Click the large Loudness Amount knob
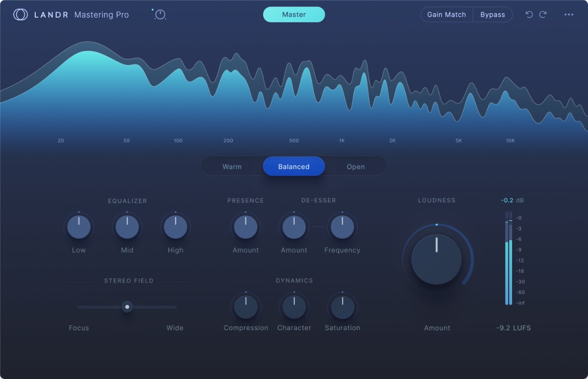 [437, 260]
